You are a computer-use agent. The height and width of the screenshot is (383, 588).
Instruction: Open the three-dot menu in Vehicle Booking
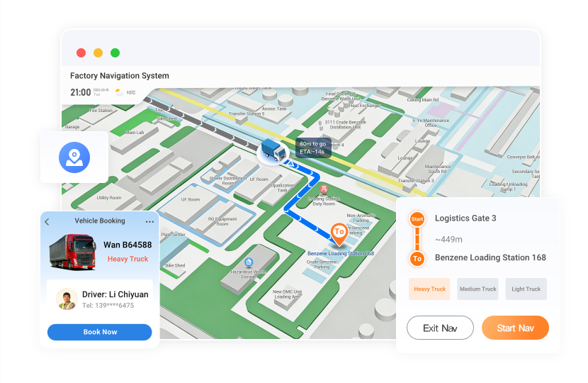[x=149, y=221]
